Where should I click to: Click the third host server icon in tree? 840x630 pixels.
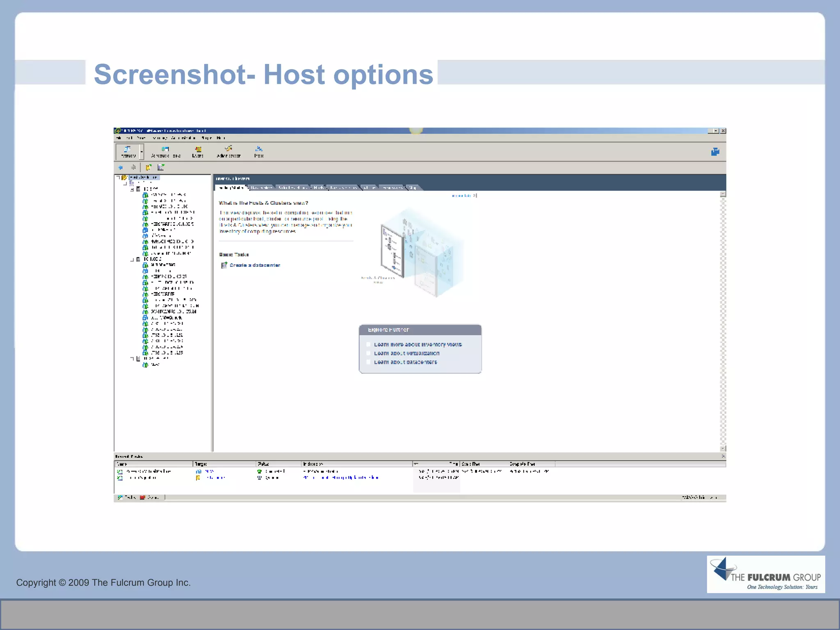[x=138, y=358]
